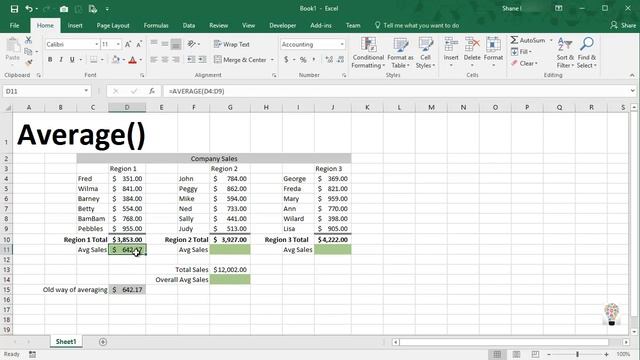Expand the formula bar

[632, 91]
